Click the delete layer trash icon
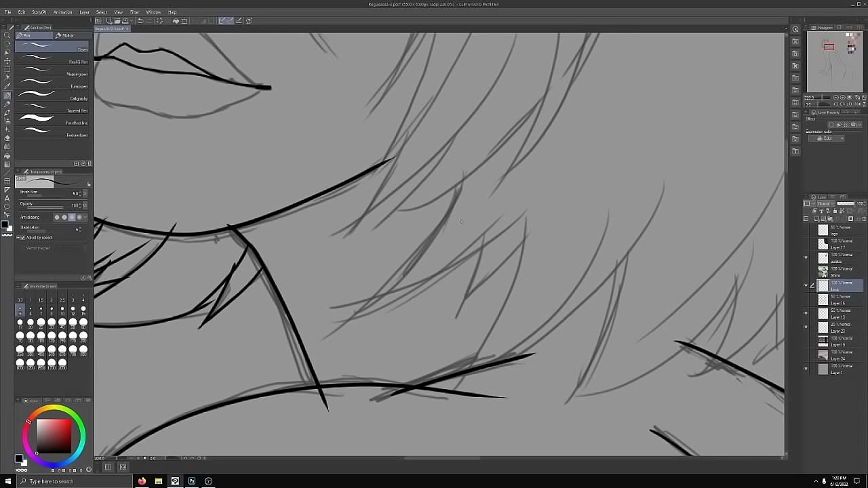 (x=864, y=219)
